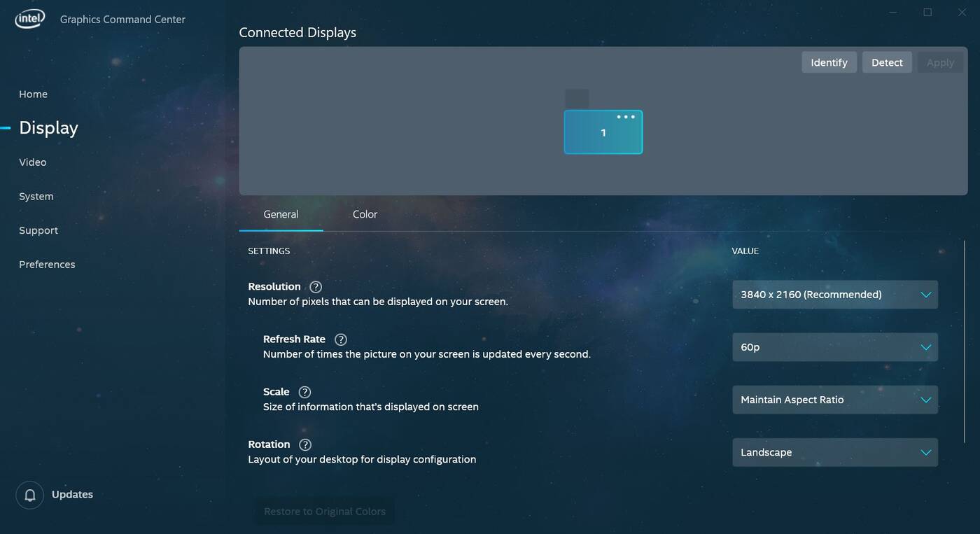The width and height of the screenshot is (980, 534).
Task: Click the Updates bell icon
Action: [30, 495]
